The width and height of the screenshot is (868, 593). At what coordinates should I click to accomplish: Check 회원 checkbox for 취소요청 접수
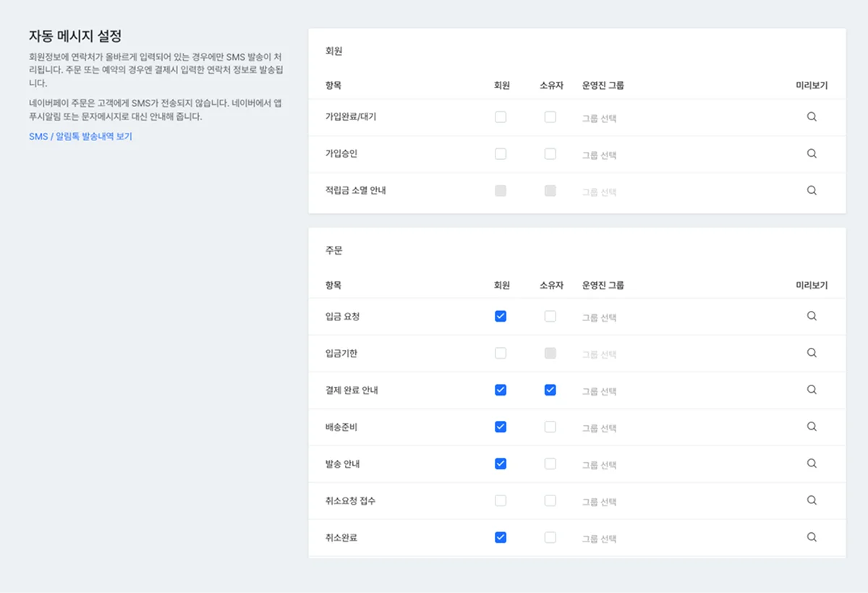pos(501,500)
